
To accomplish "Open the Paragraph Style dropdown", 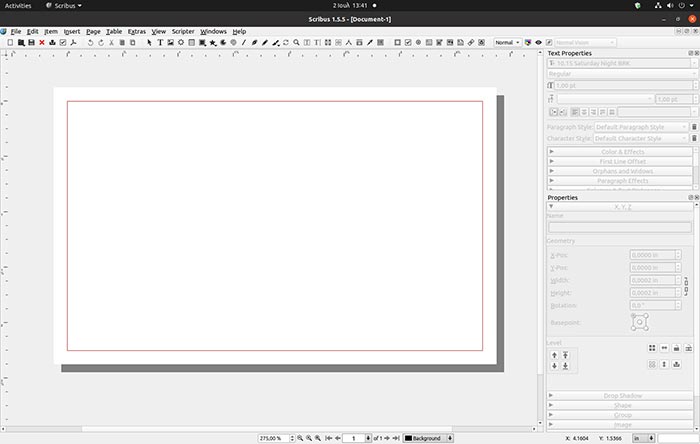I will (x=641, y=127).
